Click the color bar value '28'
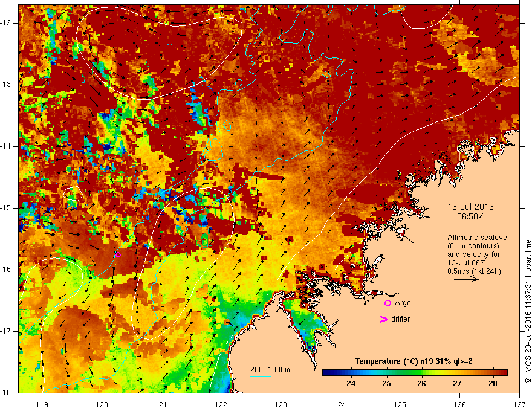This screenshot has height=411, width=532. click(493, 384)
